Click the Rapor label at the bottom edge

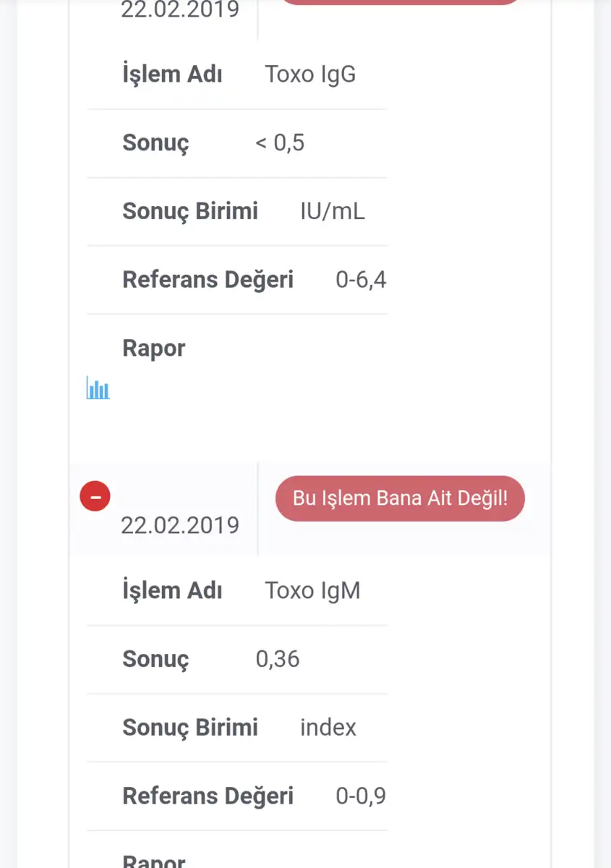click(154, 861)
